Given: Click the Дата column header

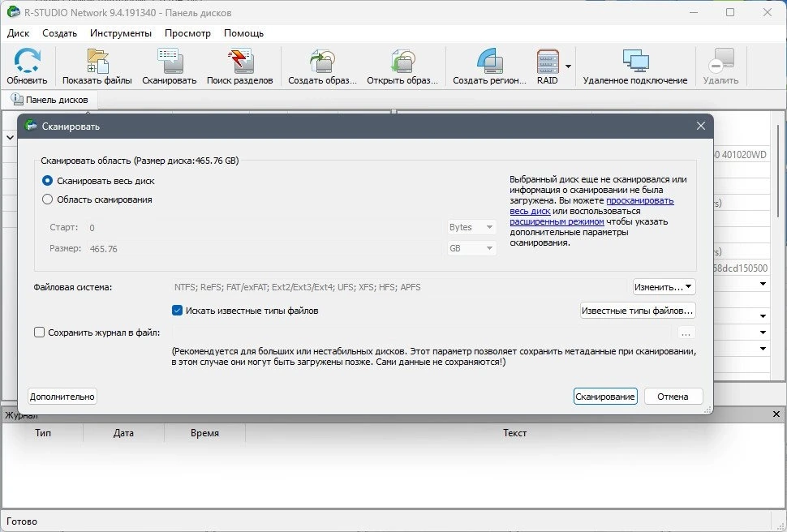Looking at the screenshot, I should 123,432.
